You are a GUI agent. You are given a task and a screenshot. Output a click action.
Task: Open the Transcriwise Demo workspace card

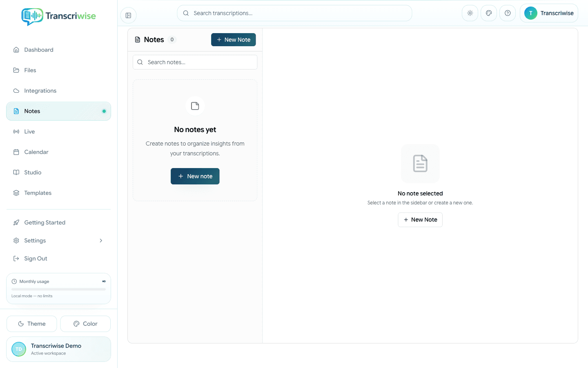[x=58, y=349]
